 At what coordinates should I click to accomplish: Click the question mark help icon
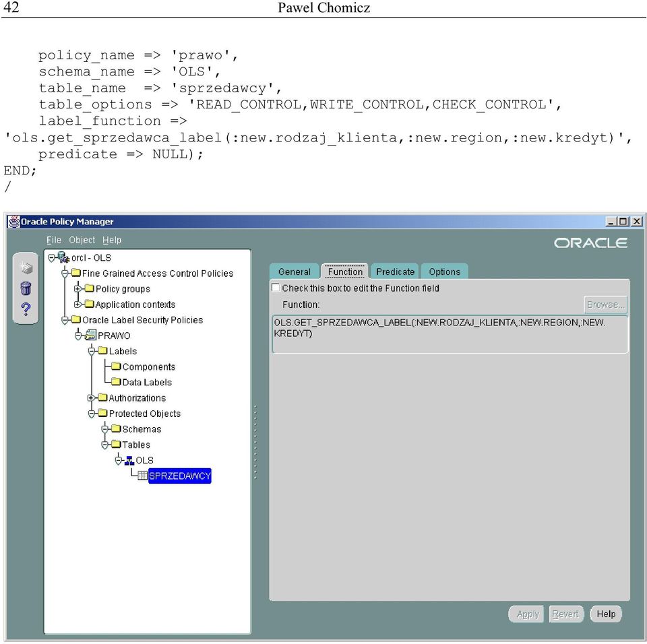click(26, 309)
